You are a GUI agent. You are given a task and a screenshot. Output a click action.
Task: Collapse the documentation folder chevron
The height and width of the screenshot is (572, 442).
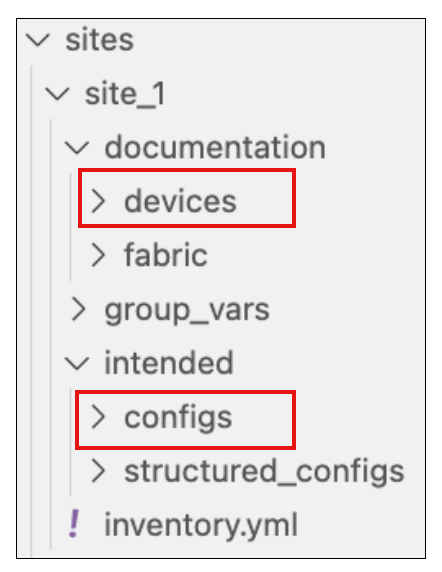tap(77, 148)
